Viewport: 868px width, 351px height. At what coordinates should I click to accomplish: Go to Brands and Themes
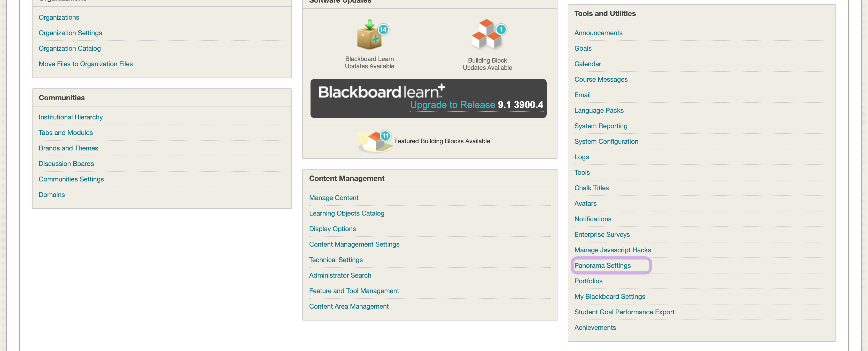(68, 148)
